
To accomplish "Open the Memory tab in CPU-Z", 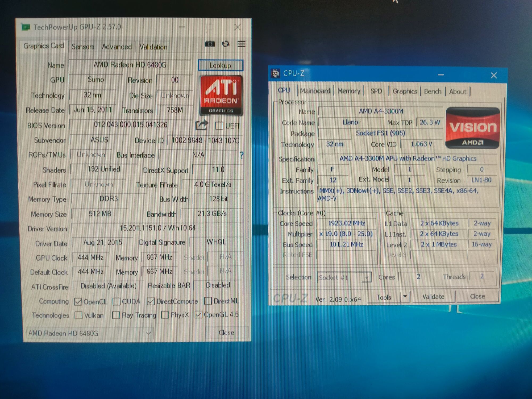I will (x=349, y=91).
